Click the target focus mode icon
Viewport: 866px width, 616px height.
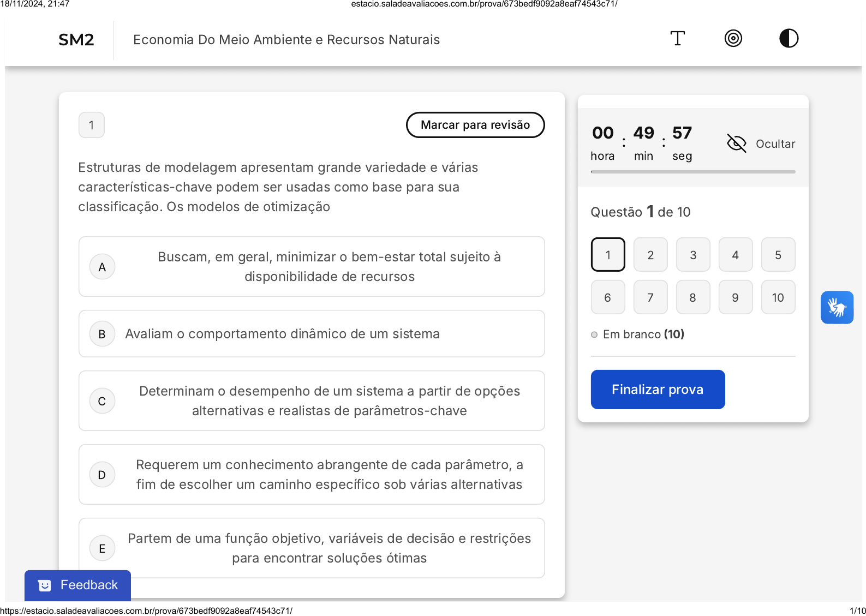tap(733, 39)
